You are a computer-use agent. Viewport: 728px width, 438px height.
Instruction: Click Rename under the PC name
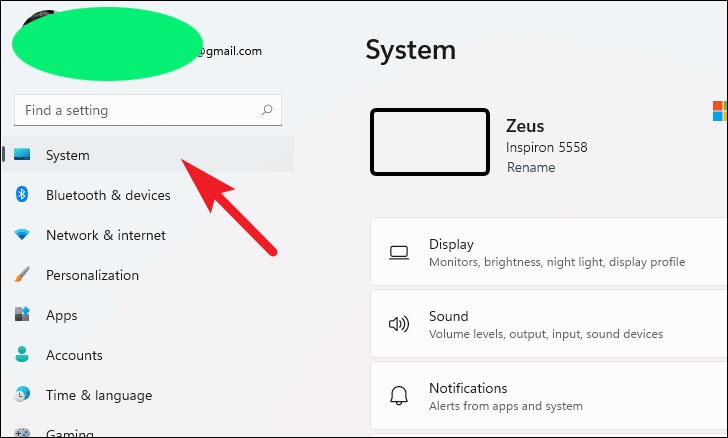[531, 167]
